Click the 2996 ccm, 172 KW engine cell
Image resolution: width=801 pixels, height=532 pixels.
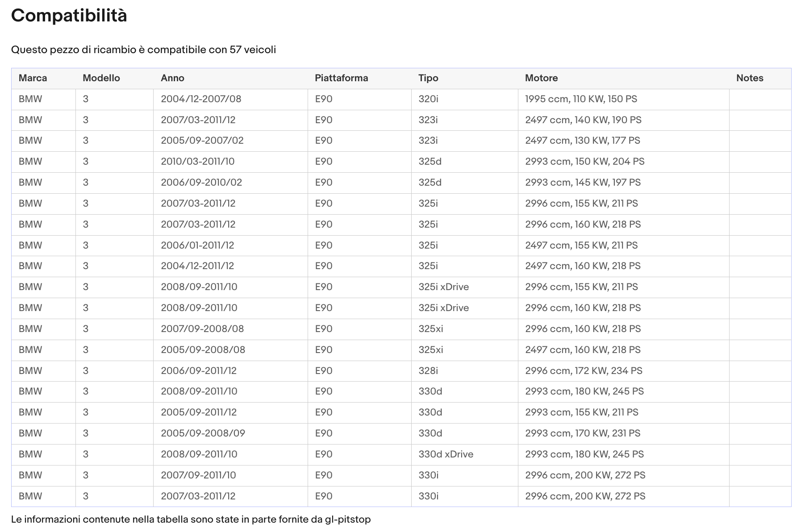(624, 371)
